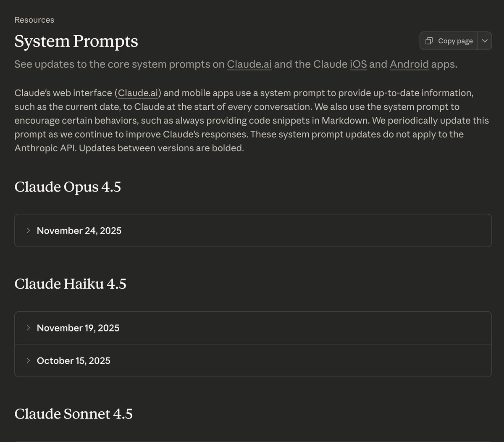Expand the November 19, 2025 Haiku entry
The width and height of the screenshot is (504, 442).
point(78,328)
